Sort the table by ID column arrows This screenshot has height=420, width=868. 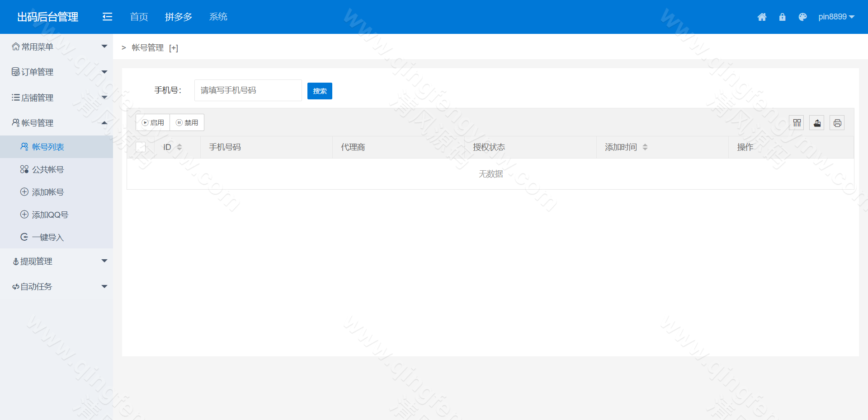point(179,147)
